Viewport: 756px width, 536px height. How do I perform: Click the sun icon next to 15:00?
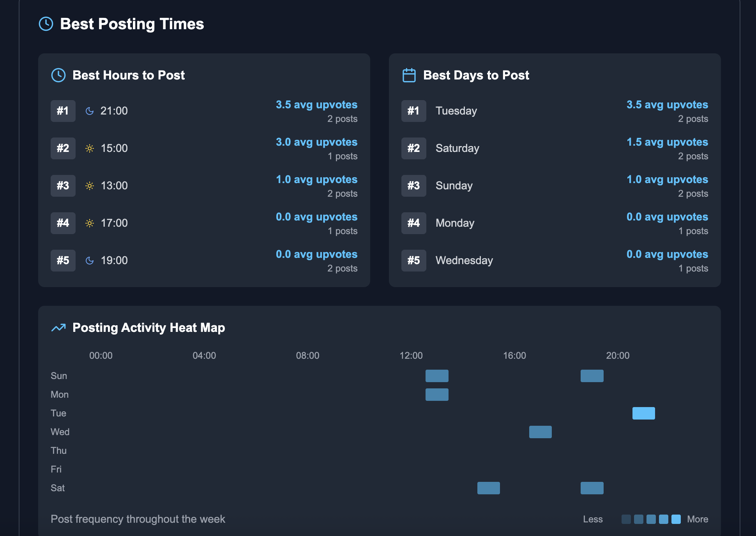coord(90,148)
